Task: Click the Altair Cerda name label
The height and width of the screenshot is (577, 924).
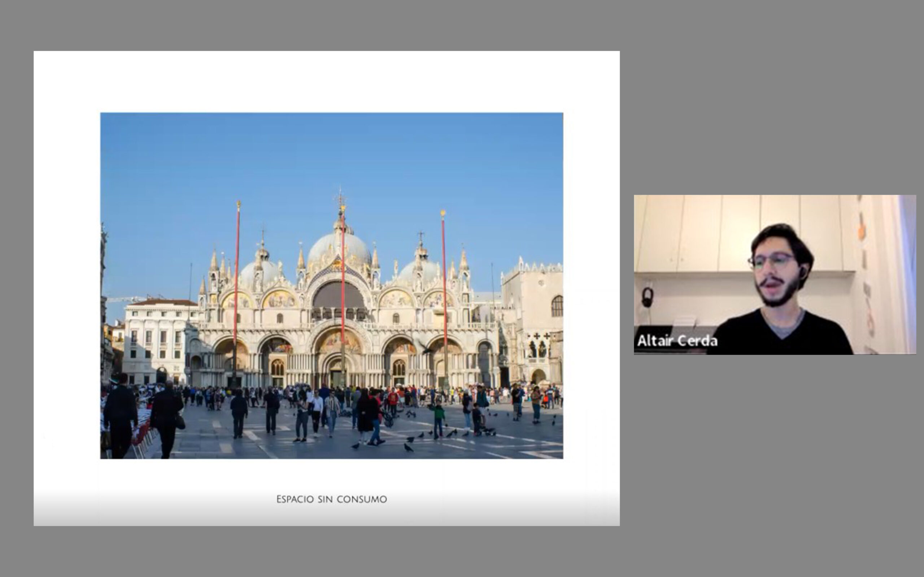Action: pyautogui.click(x=677, y=340)
